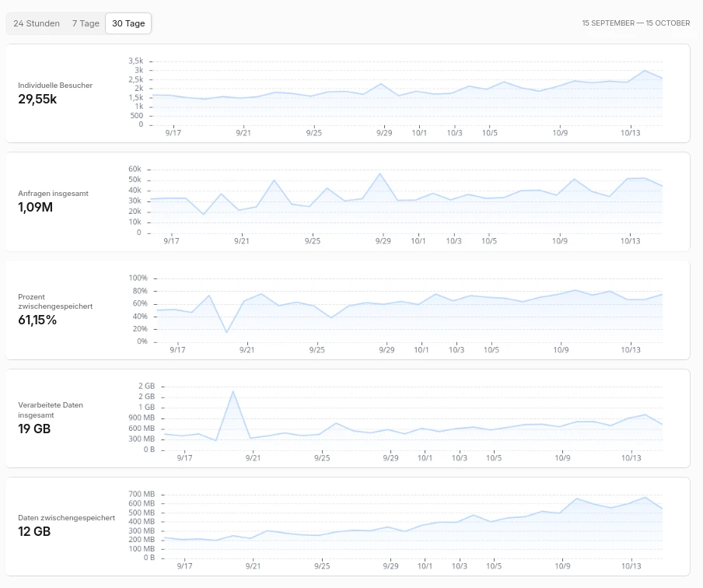Click the Prozent zwischengespeichert label
The height and width of the screenshot is (588, 703).
tap(55, 302)
